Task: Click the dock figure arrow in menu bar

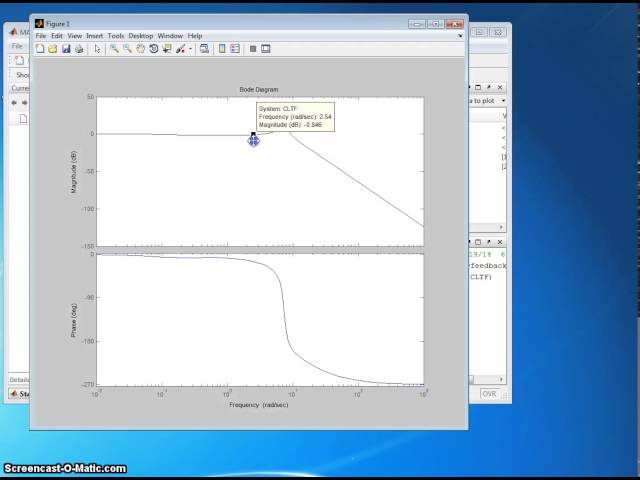Action: point(460,36)
